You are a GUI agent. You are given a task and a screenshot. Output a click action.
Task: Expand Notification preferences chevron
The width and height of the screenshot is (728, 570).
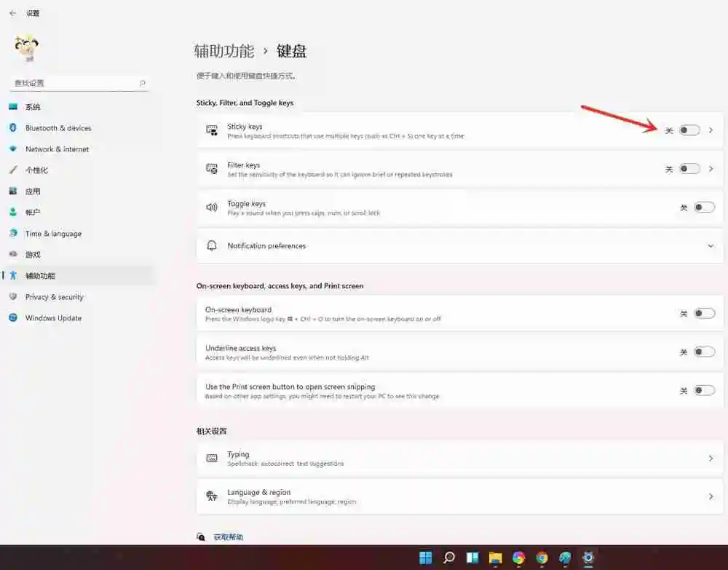pos(711,246)
